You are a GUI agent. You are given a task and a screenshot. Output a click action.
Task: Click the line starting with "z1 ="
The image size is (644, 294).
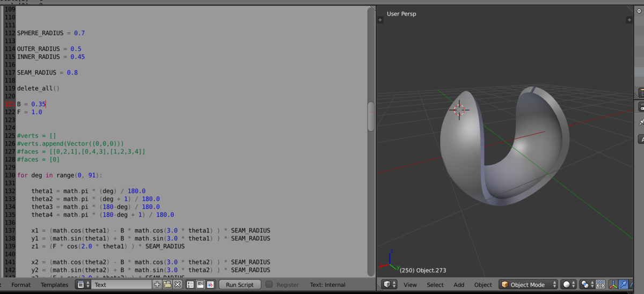[x=108, y=246]
